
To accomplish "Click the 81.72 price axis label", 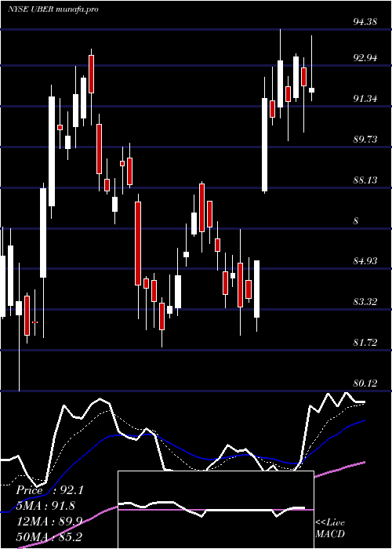I will click(x=365, y=342).
